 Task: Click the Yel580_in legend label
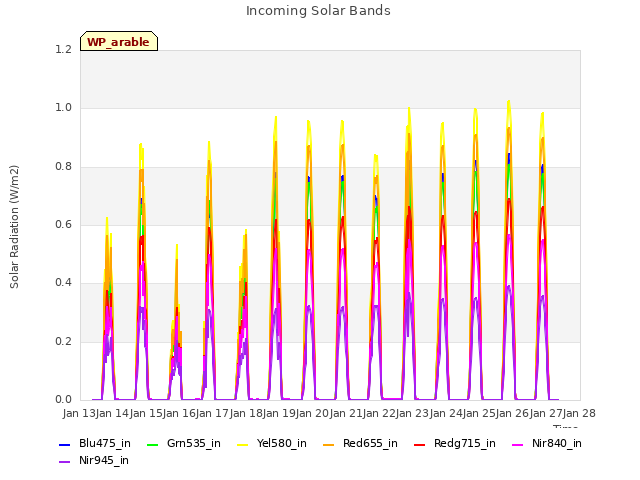[x=282, y=443]
